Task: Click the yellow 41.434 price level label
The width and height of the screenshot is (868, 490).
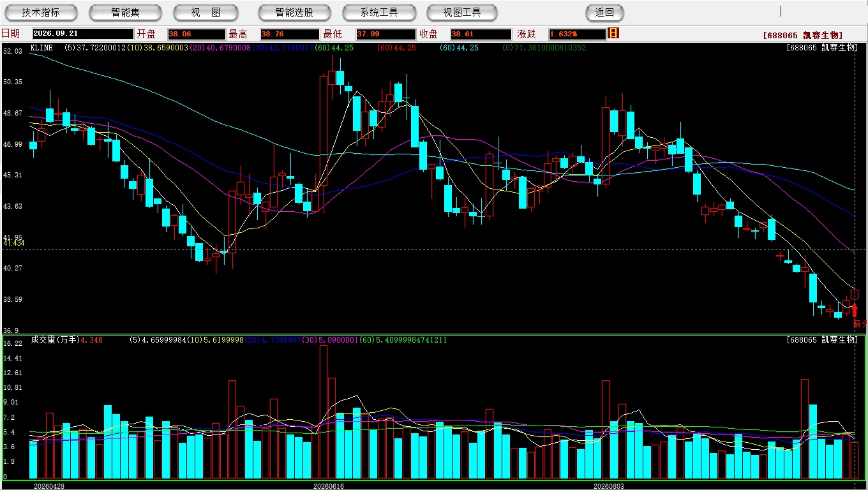Action: point(14,243)
